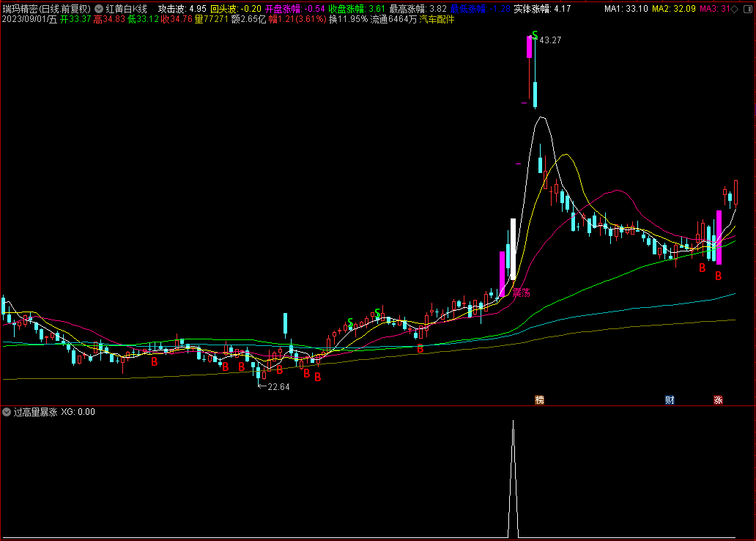Click the 量77271 volume value
756x541 pixels.
tap(211, 19)
